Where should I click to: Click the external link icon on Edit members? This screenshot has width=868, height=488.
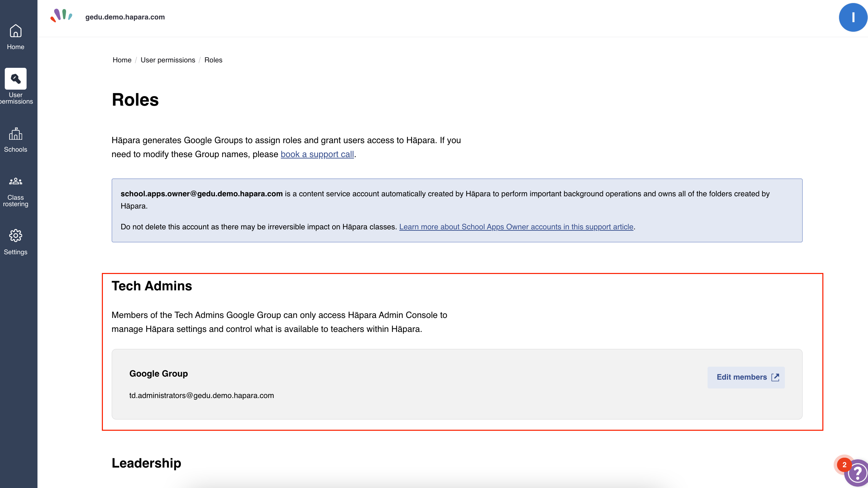(775, 377)
